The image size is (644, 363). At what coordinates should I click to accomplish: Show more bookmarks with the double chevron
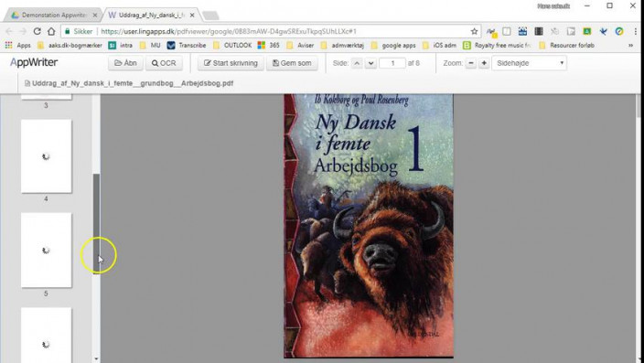click(x=630, y=45)
